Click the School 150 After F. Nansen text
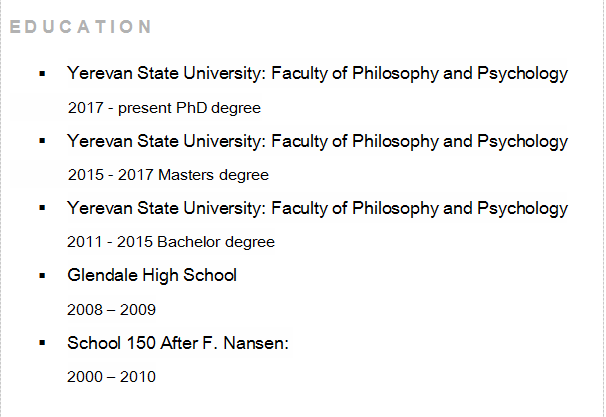Image resolution: width=606 pixels, height=417 pixels. tap(178, 343)
